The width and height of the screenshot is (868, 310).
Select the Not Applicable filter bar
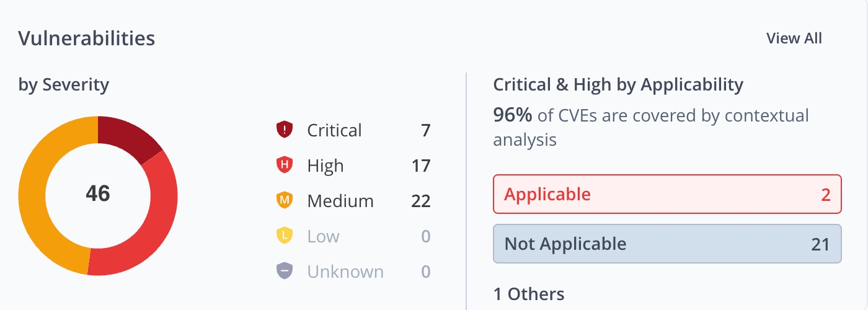pyautogui.click(x=667, y=244)
